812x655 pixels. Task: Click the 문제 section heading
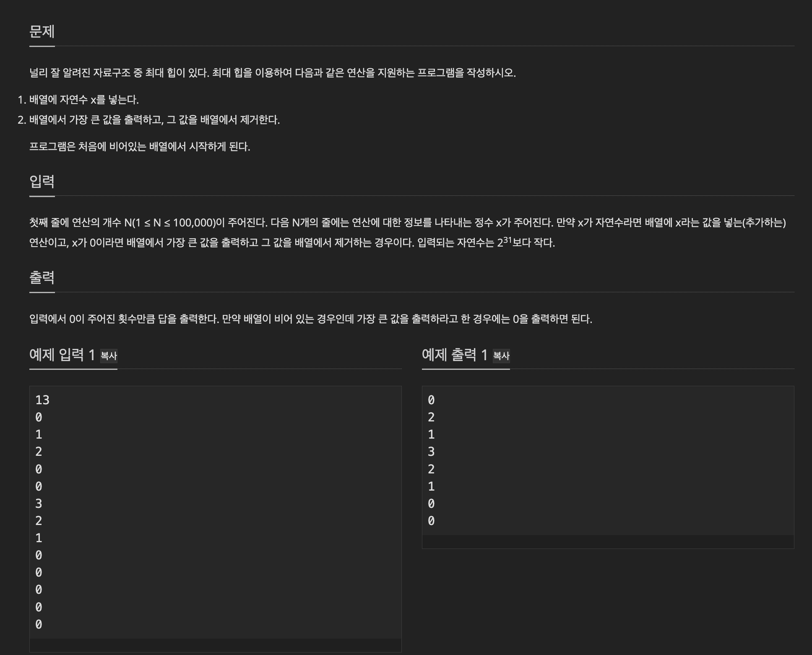coord(42,31)
